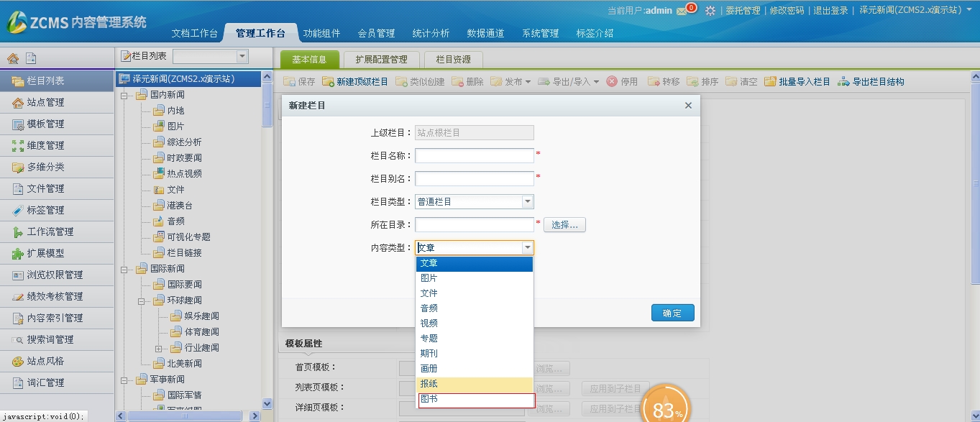This screenshot has width=980, height=422.
Task: Open 工作流管理 in the left sidebar
Action: [50, 232]
